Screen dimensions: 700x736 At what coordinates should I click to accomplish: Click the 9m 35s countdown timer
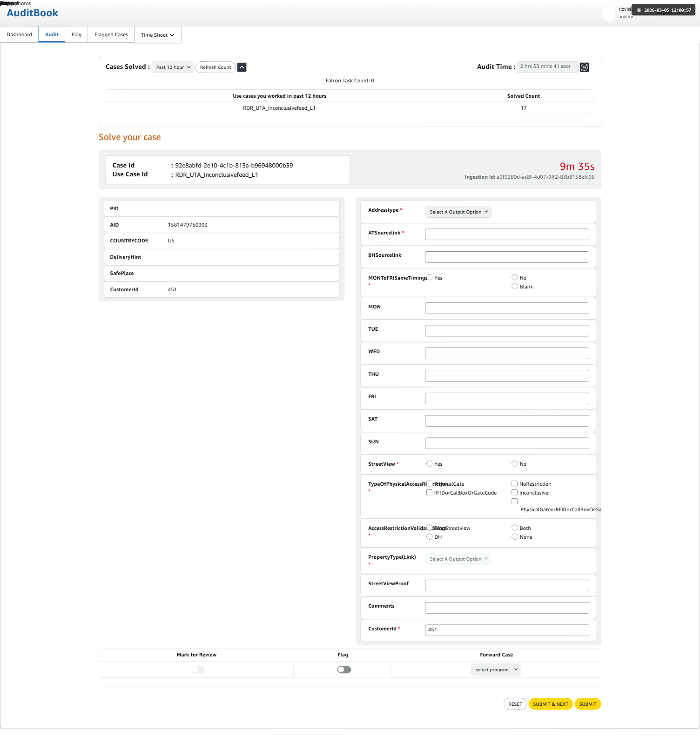click(x=577, y=167)
